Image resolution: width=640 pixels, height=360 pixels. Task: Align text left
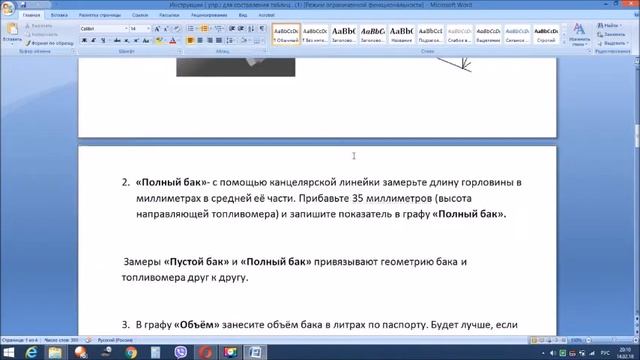tap(190, 40)
